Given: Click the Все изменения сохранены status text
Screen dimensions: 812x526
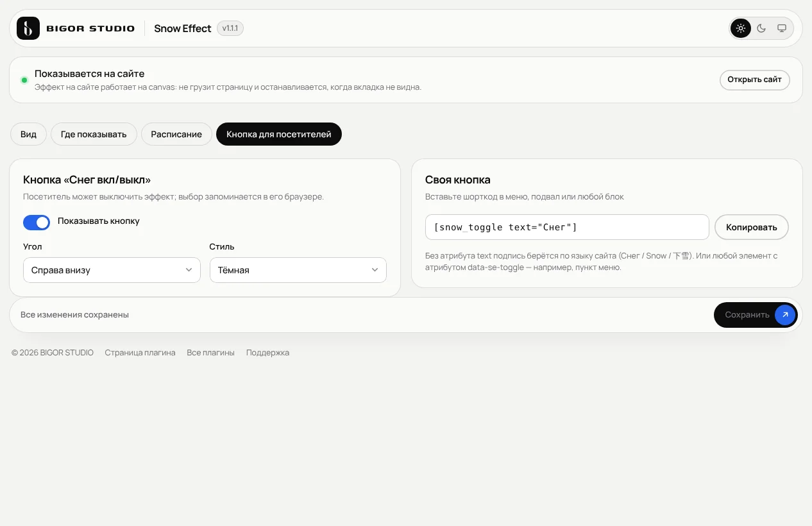Looking at the screenshot, I should click(x=74, y=315).
